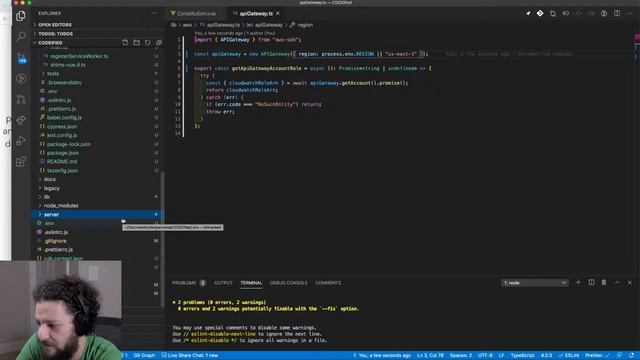This screenshot has width=640, height=360.
Task: Open the PROBLEMS panel tab
Action: tap(189, 283)
